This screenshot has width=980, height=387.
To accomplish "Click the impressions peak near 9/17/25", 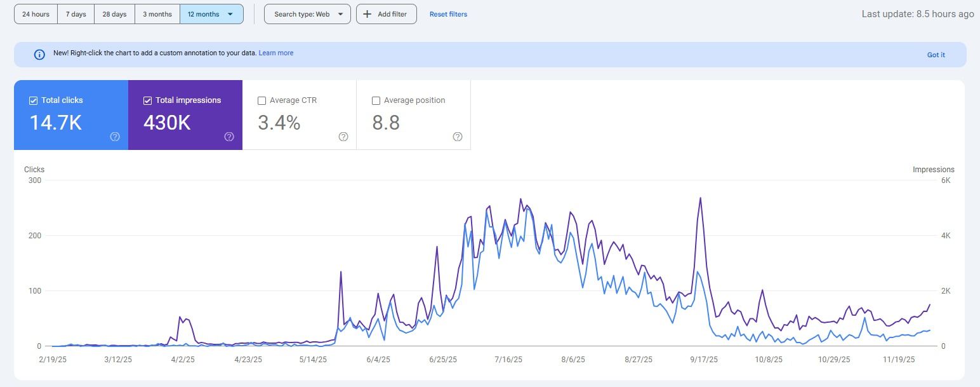I will pos(700,198).
